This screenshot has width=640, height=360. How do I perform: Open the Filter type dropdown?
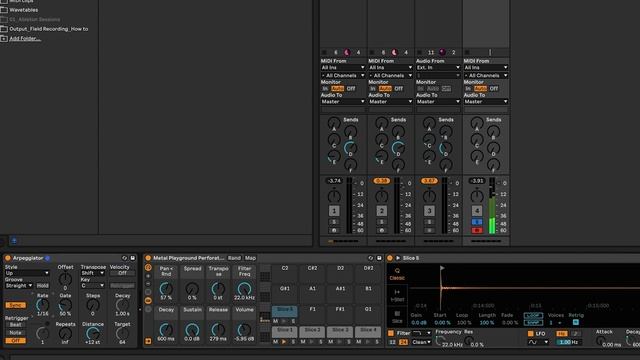[422, 333]
